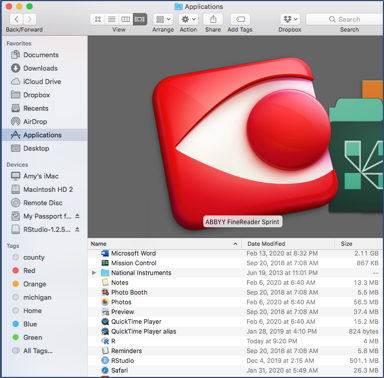Screen dimensions: 384x378
Task: Click the Photos app icon
Action: (105, 302)
